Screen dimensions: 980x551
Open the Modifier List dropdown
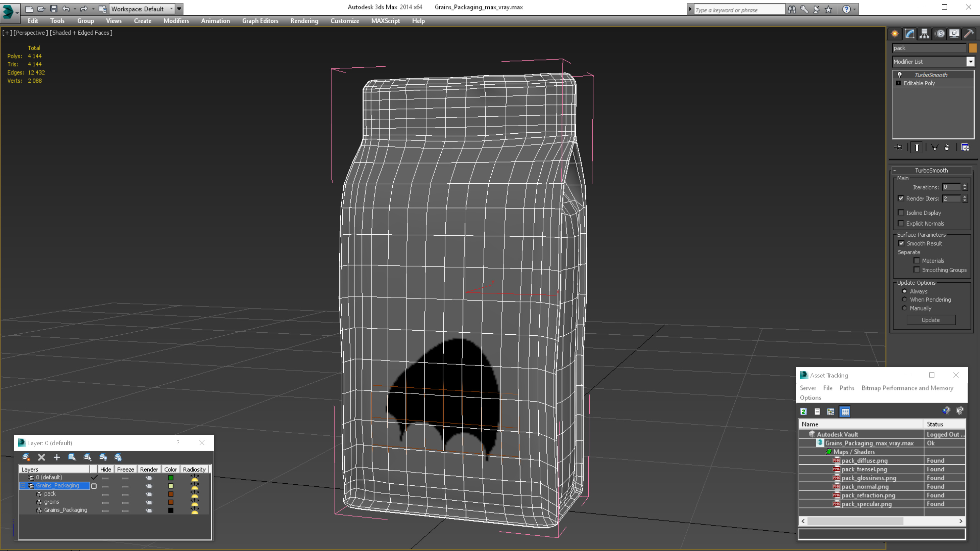[970, 62]
